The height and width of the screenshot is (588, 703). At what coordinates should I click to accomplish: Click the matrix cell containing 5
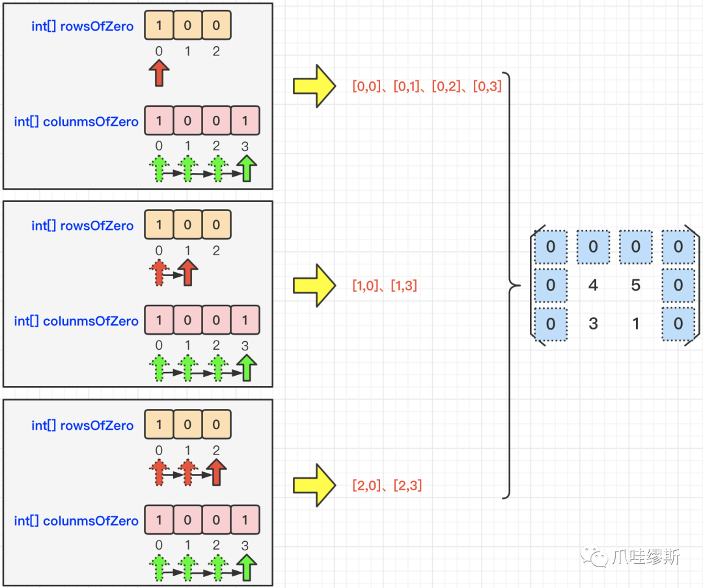pos(636,285)
